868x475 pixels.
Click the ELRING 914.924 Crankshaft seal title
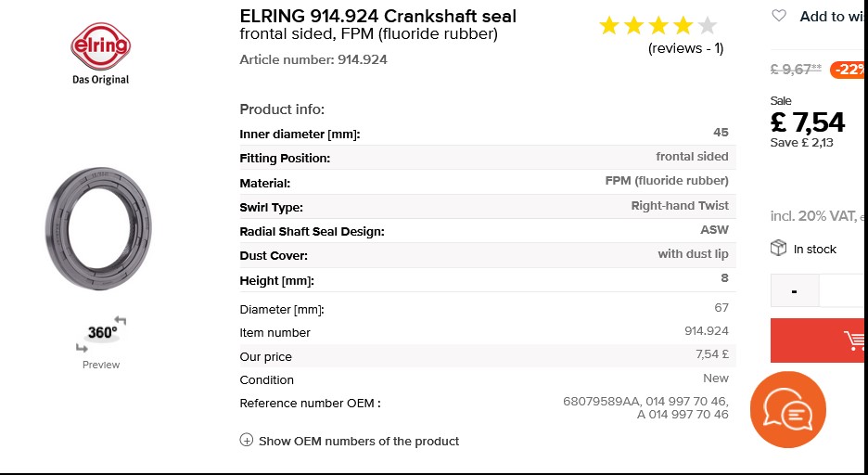pyautogui.click(x=378, y=16)
